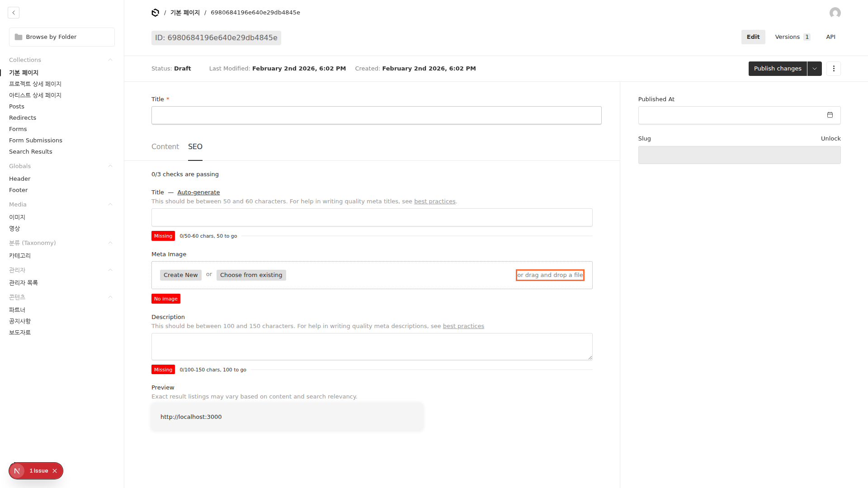Screen dimensions: 868x488
Task: Click the Browse by Folder icon
Action: coord(19,37)
